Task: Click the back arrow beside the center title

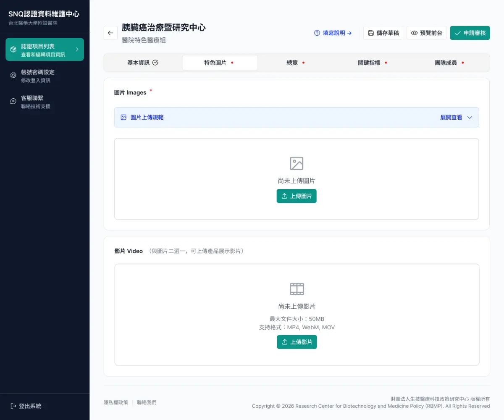Action: [110, 33]
